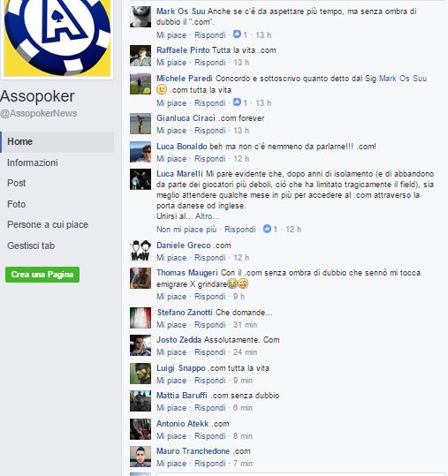
Task: Click the green Crea una Pagina button
Action: (42, 275)
